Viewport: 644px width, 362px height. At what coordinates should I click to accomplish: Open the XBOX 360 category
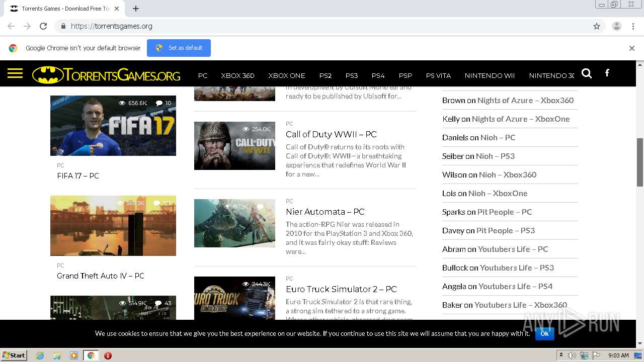point(237,75)
